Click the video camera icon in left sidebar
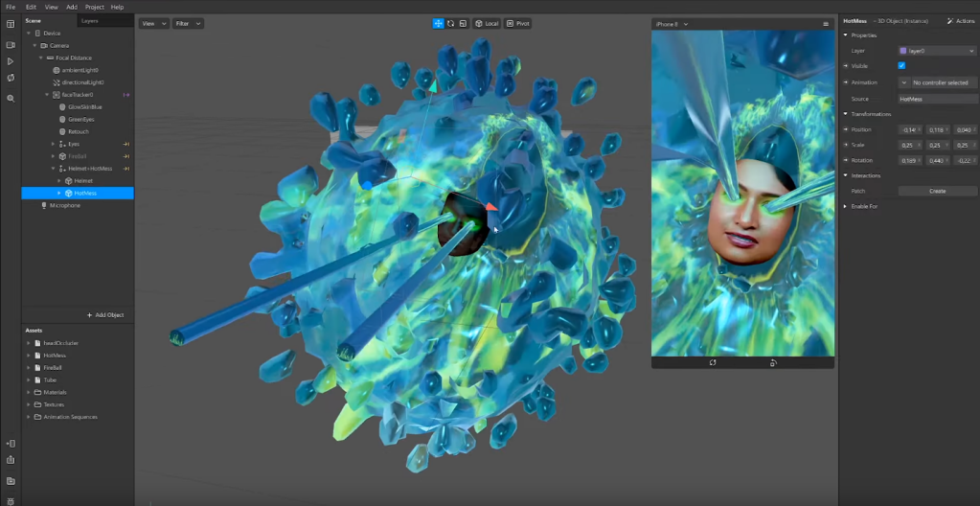This screenshot has height=506, width=980. coord(11,45)
